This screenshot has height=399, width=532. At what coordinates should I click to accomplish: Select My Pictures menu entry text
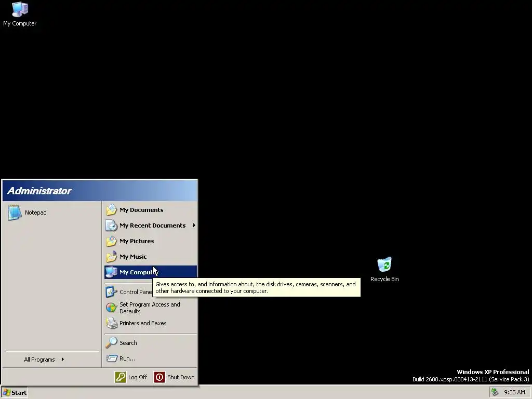137,241
